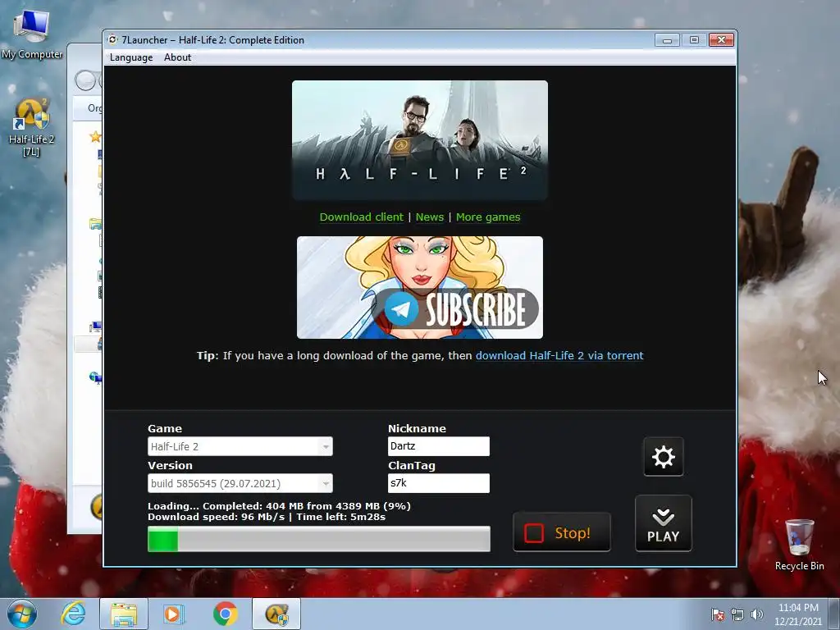Stop the download with Stop! button
The width and height of the screenshot is (840, 630).
(561, 532)
